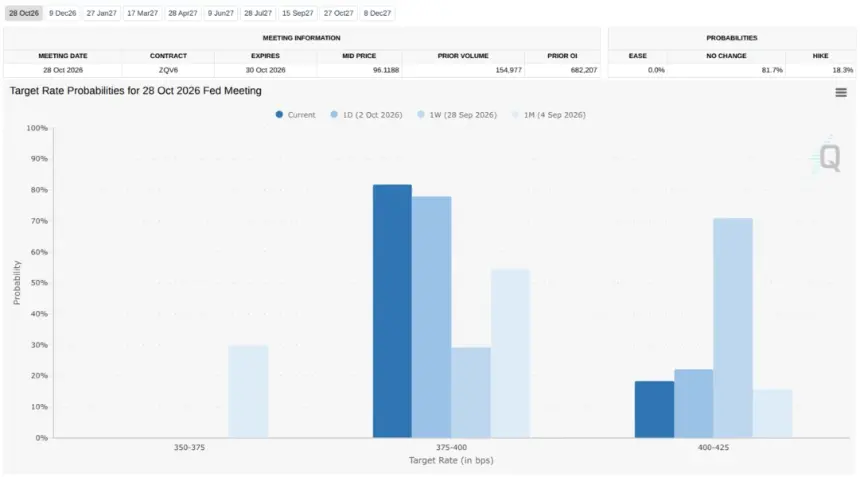860x477 pixels.
Task: Click the 1W bar for 400-425
Action: (733, 328)
